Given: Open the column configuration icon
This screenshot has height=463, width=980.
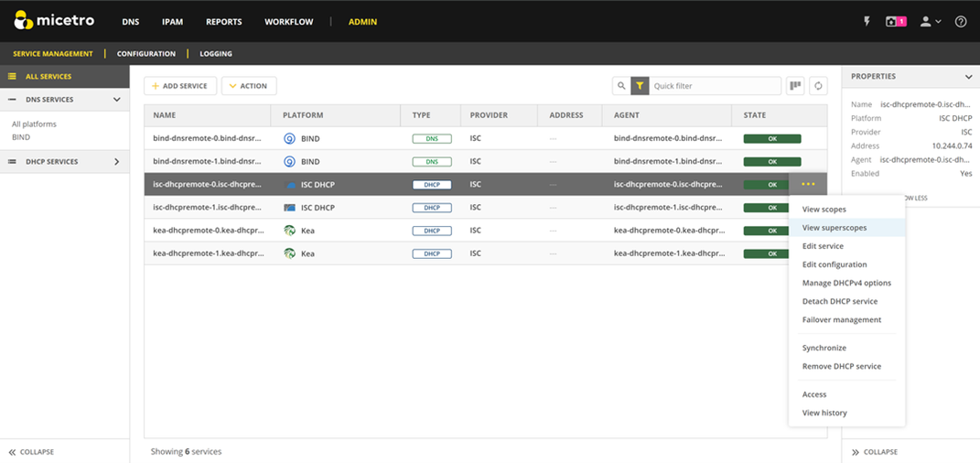Looking at the screenshot, I should [796, 86].
